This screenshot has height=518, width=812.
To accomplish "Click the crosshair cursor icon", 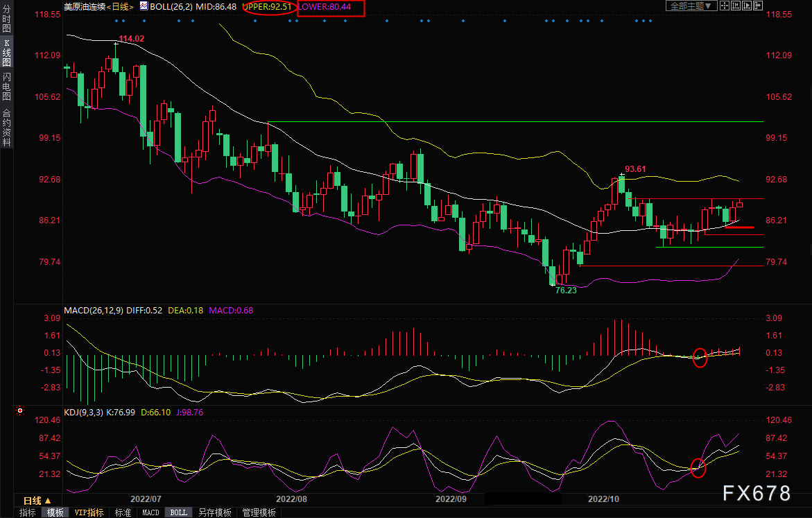I will (725, 6).
